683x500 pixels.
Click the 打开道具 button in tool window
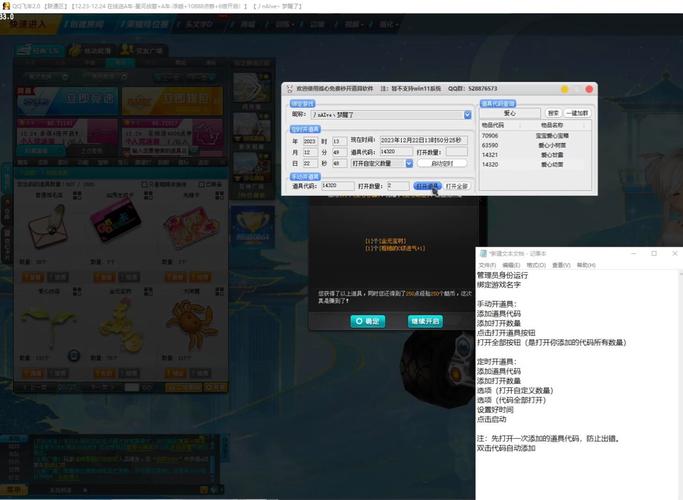[427, 186]
